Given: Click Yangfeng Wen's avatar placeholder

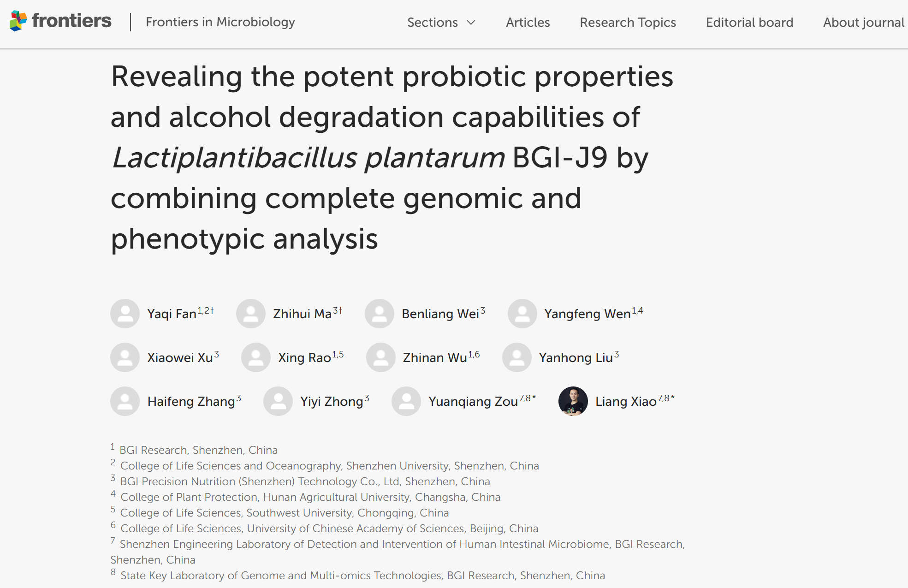Looking at the screenshot, I should pos(522,314).
